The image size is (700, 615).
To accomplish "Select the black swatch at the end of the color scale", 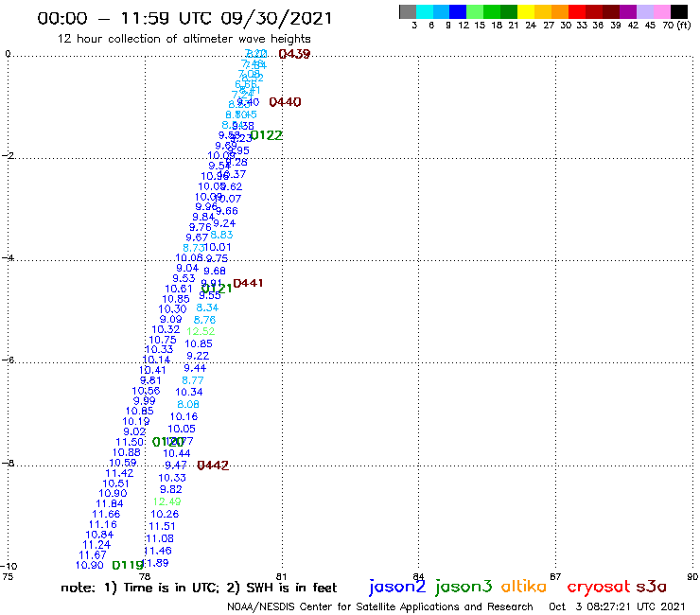I will pos(678,11).
